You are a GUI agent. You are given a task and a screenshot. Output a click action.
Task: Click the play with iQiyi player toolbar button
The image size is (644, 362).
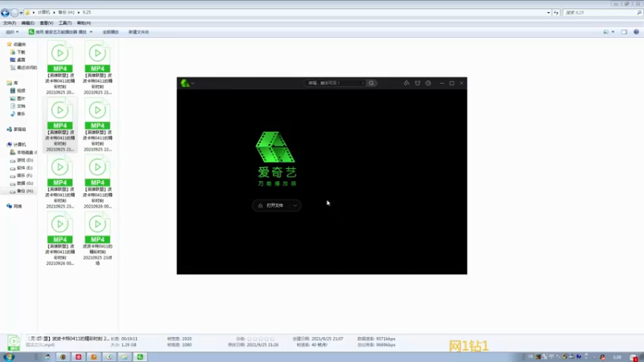(x=57, y=31)
